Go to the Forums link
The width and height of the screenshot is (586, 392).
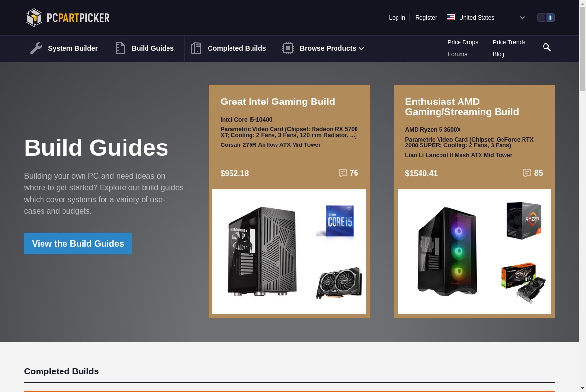point(458,54)
